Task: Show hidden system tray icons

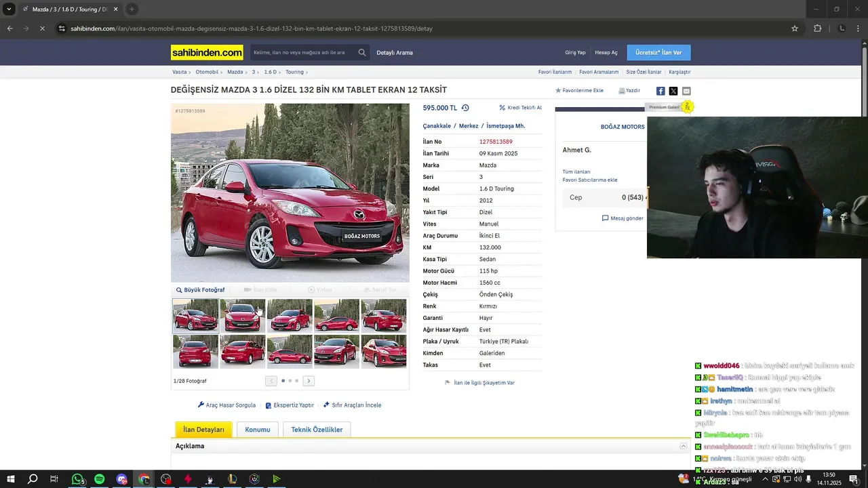Action: [x=765, y=479]
